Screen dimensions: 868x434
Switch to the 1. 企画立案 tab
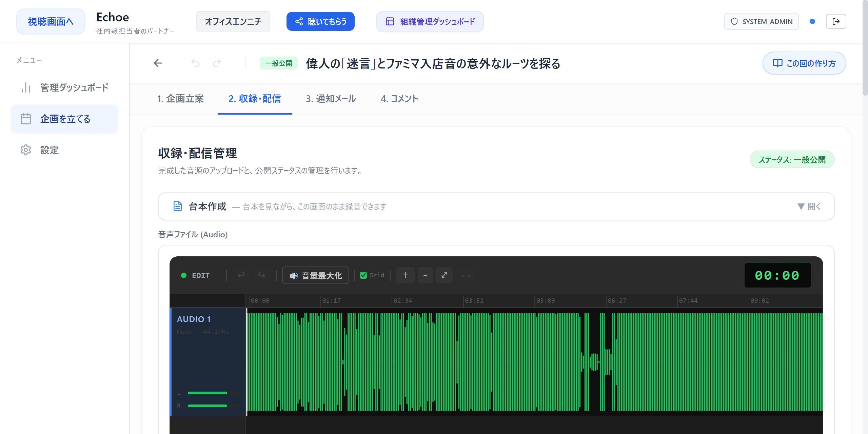tap(180, 99)
